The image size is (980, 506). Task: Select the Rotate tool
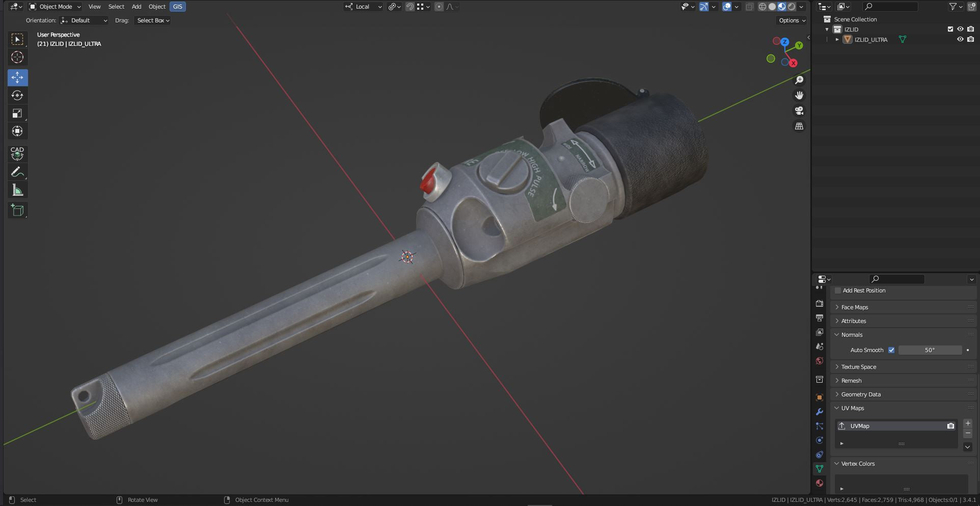tap(17, 95)
